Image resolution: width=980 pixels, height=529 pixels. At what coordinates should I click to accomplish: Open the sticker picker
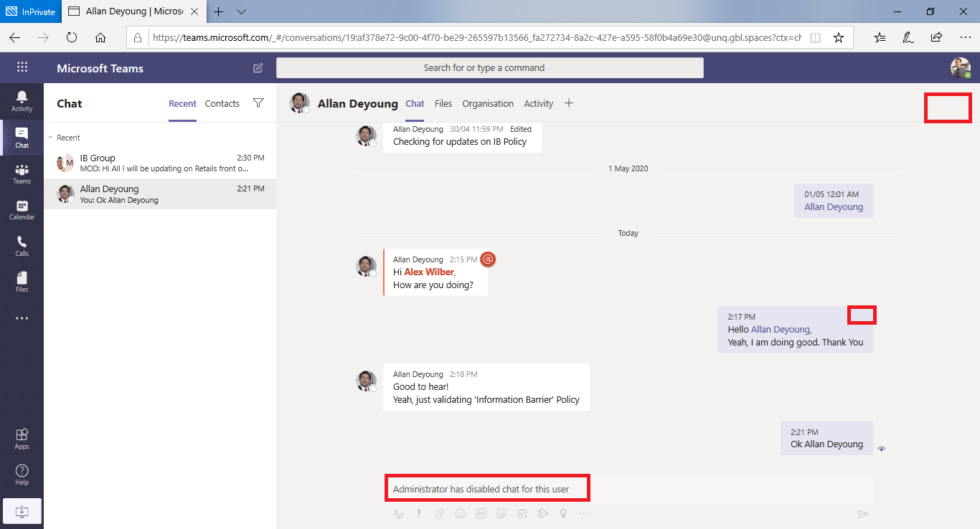click(501, 513)
